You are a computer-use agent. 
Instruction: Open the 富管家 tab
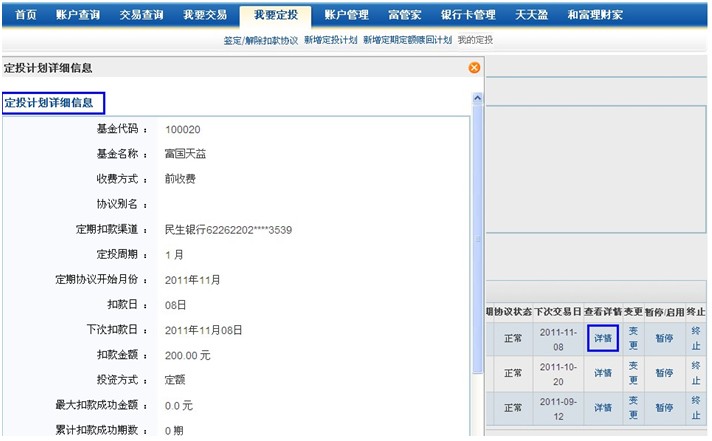pyautogui.click(x=407, y=15)
